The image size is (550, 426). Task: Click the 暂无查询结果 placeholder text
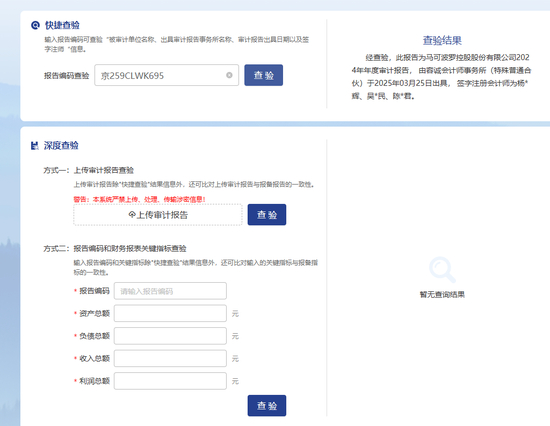pos(442,294)
